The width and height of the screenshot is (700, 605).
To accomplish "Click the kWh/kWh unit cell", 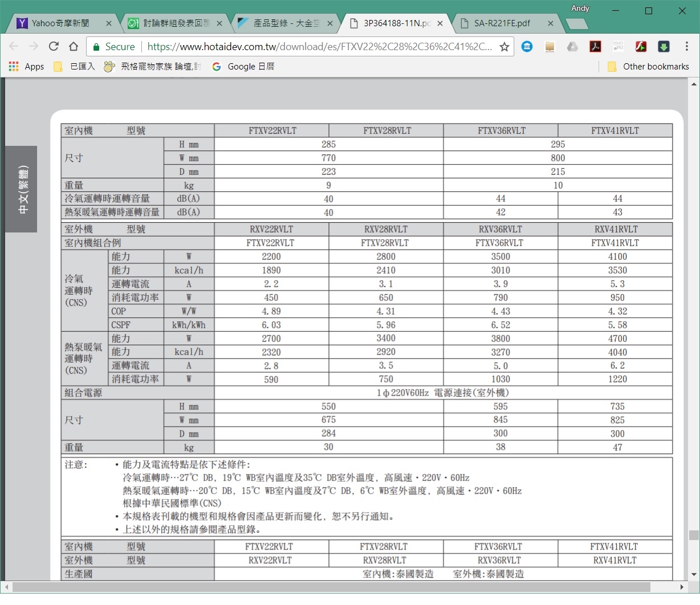I will [189, 325].
